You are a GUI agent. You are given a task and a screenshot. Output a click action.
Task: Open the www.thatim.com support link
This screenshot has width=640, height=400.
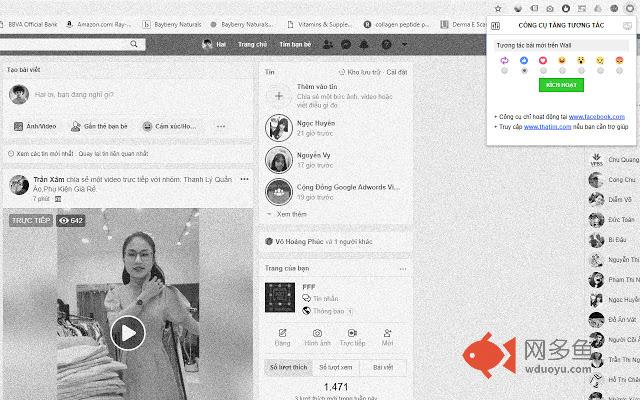point(547,127)
